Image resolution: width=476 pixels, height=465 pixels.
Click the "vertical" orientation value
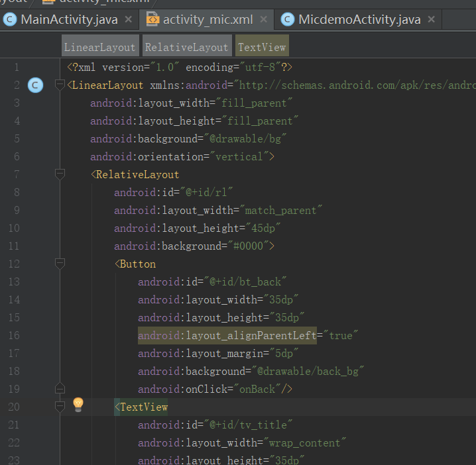[x=239, y=157]
